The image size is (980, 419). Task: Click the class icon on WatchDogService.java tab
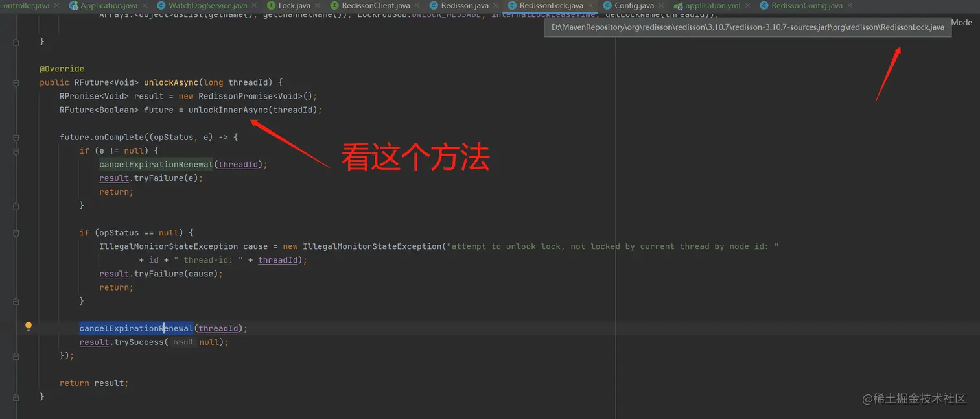161,5
